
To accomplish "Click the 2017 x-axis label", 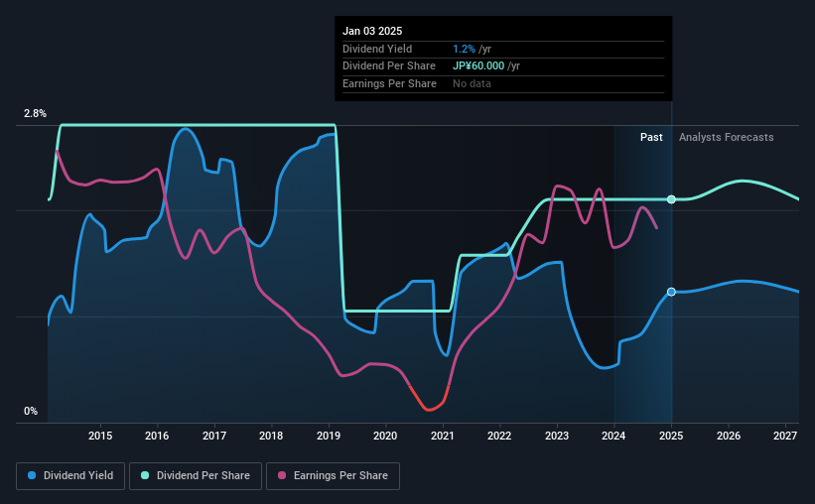I will tap(214, 436).
